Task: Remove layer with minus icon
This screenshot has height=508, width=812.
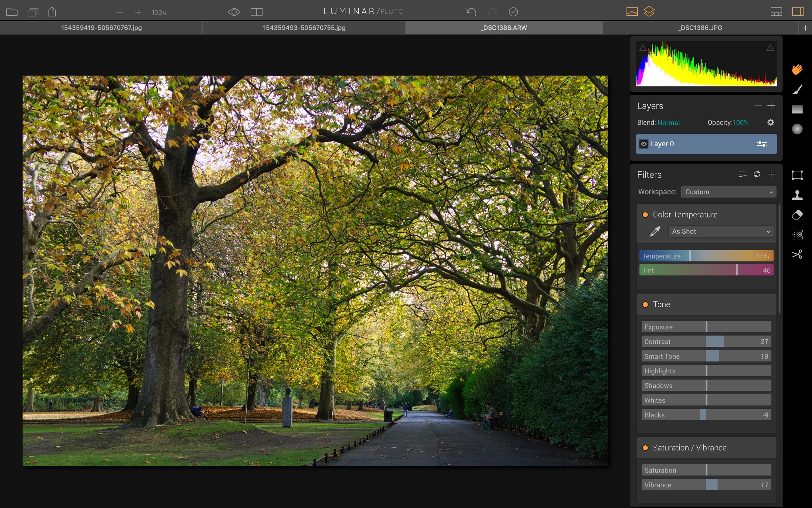Action: (x=758, y=106)
